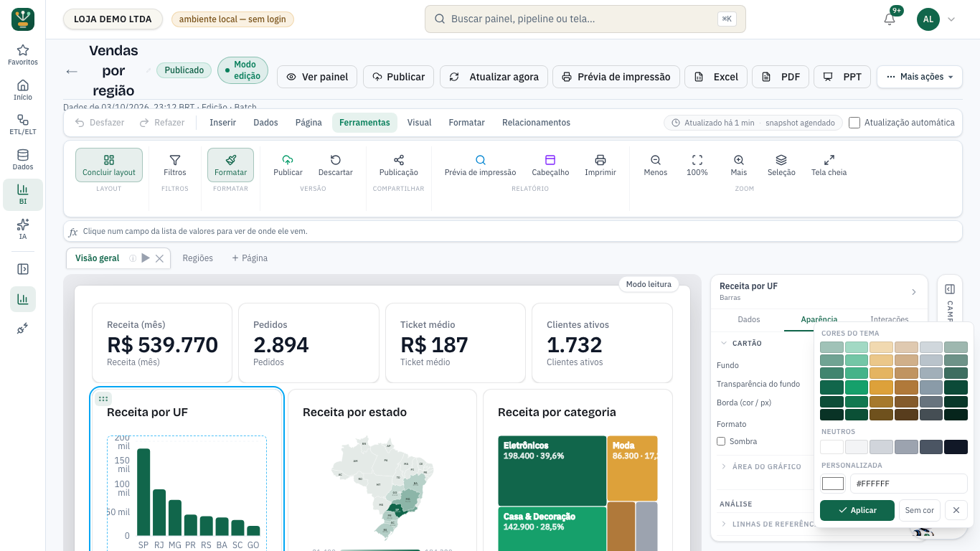The width and height of the screenshot is (980, 551).
Task: Toggle the Modo edição badge
Action: (242, 70)
